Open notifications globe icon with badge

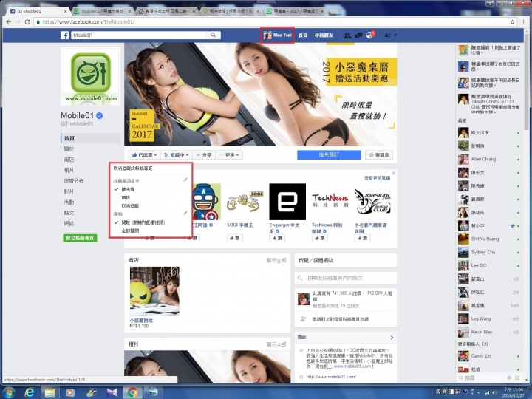[370, 35]
